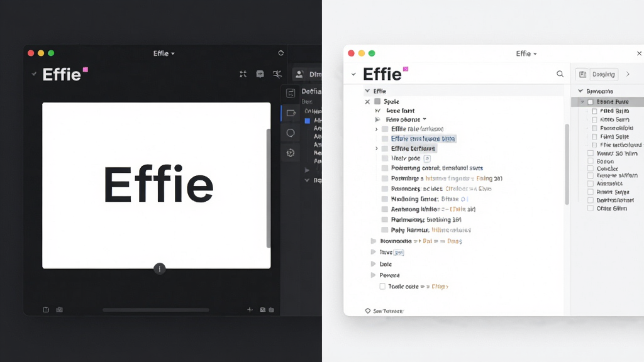Collapse the Spnoame section in right panel

click(x=580, y=91)
